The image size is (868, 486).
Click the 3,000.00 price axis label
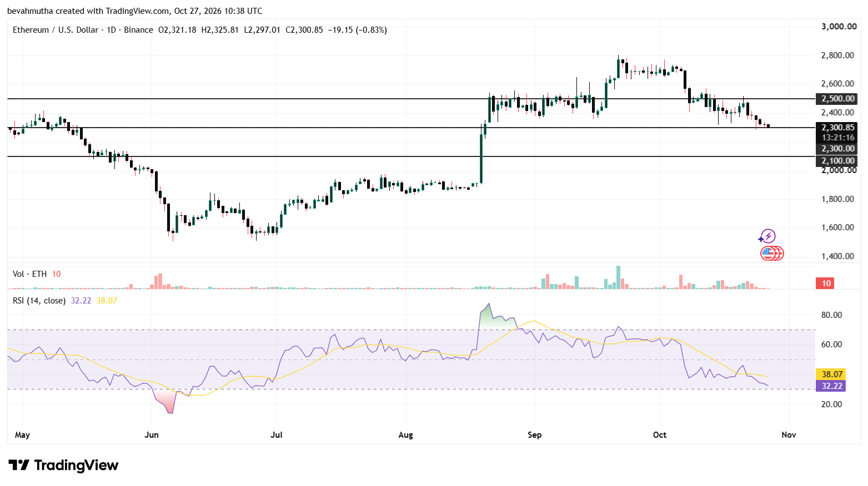coord(838,27)
